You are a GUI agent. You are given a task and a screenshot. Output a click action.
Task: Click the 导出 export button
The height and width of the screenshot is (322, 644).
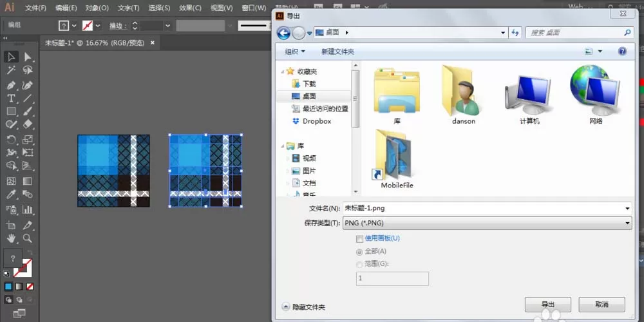(548, 305)
